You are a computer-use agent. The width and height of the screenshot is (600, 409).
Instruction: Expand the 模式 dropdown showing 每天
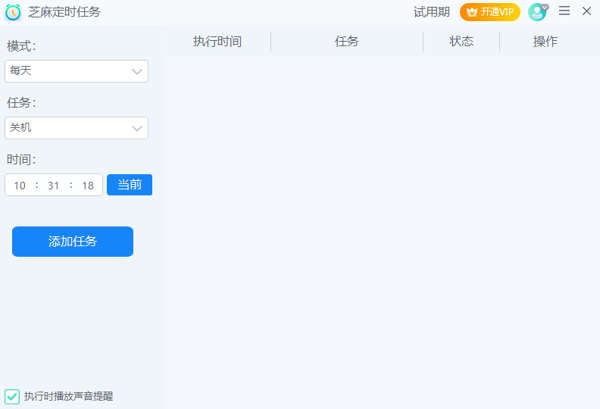click(76, 71)
